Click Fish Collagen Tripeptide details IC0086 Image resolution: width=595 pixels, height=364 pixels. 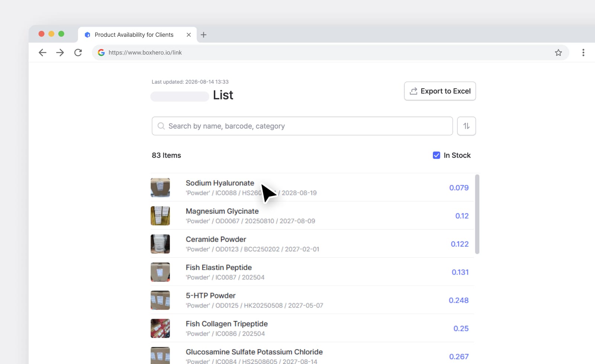(225, 334)
